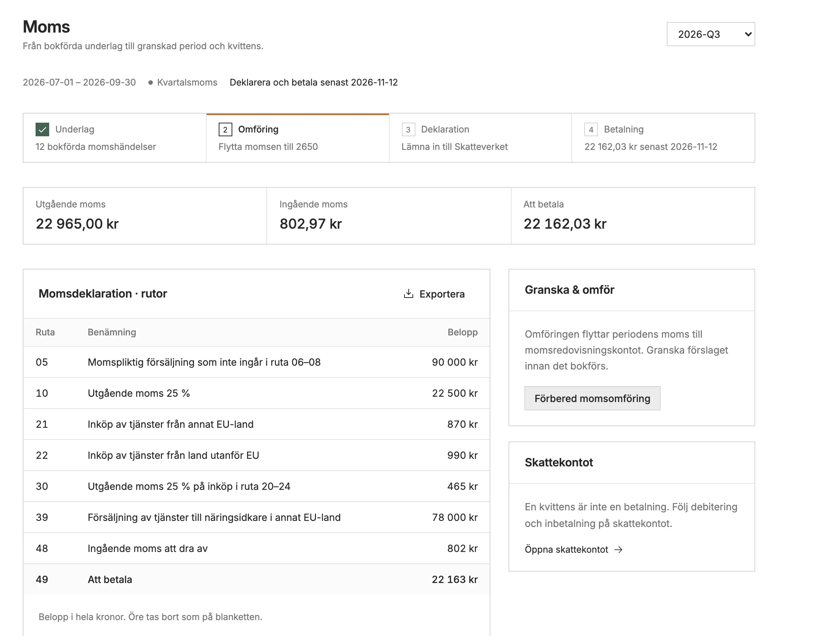Click Förbered momsomföring button
This screenshot has width=840, height=636.
[x=593, y=398]
